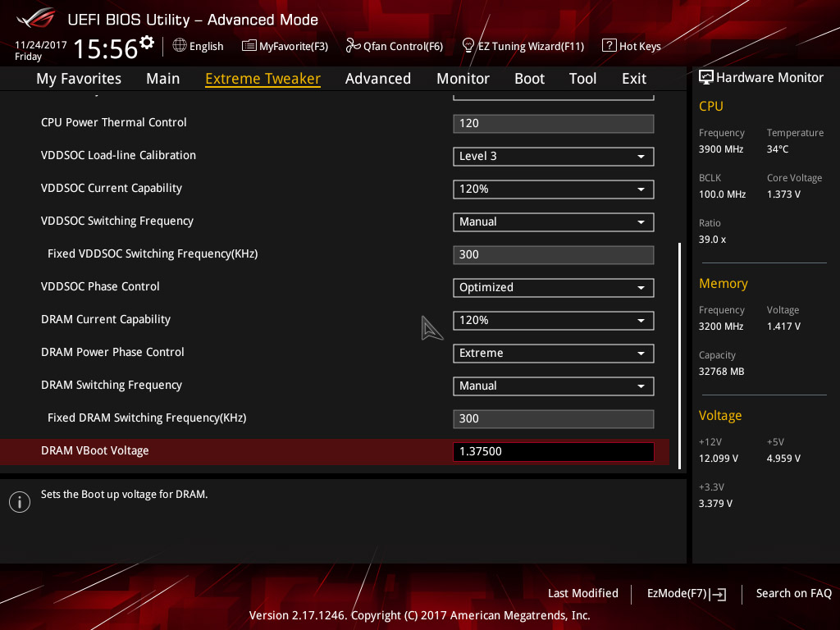This screenshot has height=630, width=840.
Task: Click the Hot Keys question mark icon
Action: [x=609, y=46]
